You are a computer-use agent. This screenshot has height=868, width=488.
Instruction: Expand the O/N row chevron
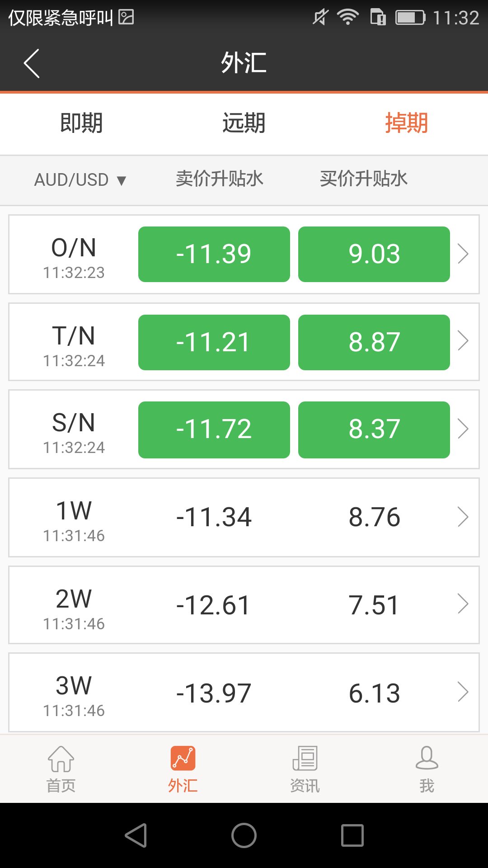coord(463,254)
